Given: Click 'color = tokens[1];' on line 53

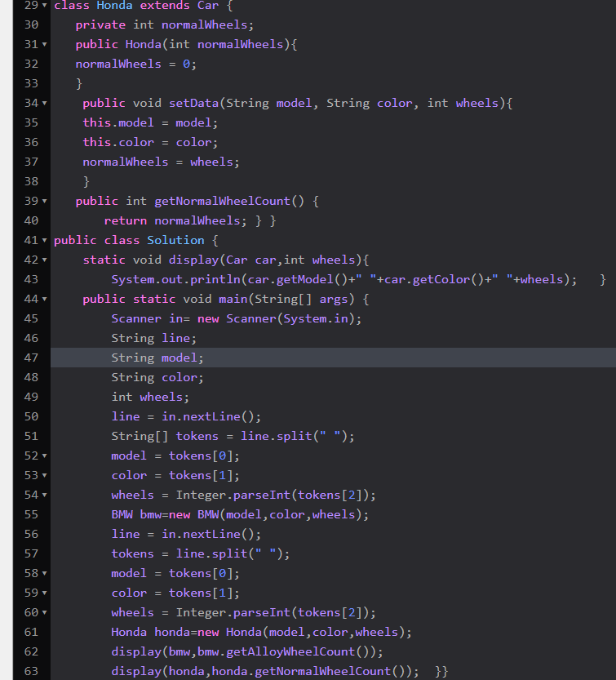Looking at the screenshot, I should [175, 475].
